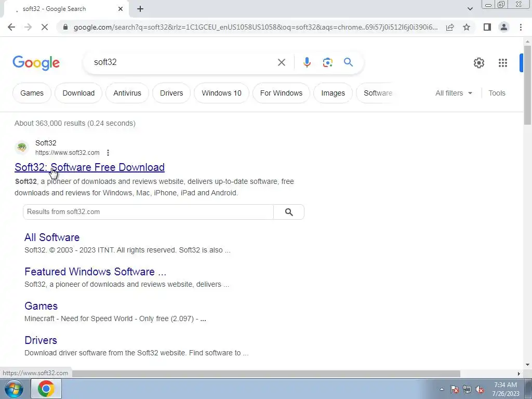Open the Soft32 result options dots
The width and height of the screenshot is (532, 399).
pos(108,153)
